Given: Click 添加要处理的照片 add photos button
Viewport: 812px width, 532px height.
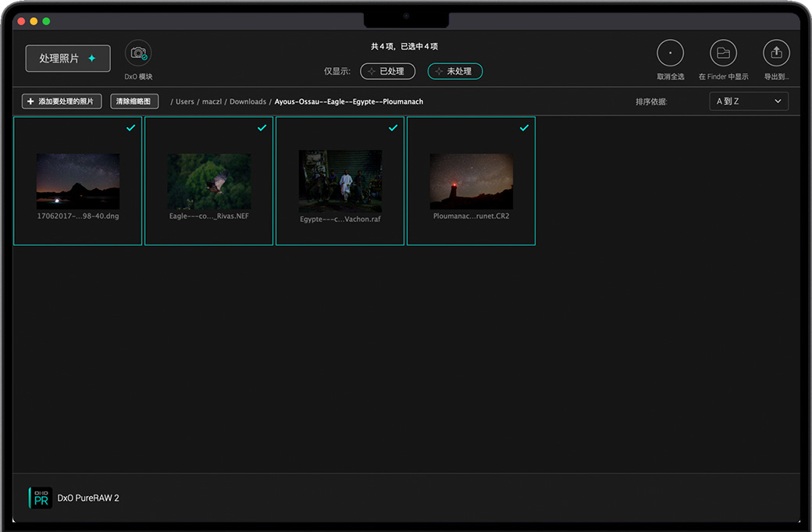Looking at the screenshot, I should click(62, 102).
